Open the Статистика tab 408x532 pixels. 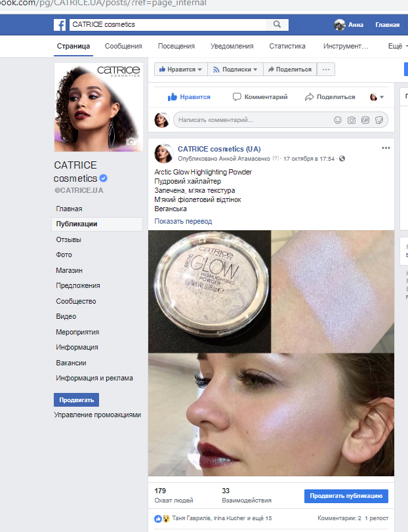click(x=287, y=46)
